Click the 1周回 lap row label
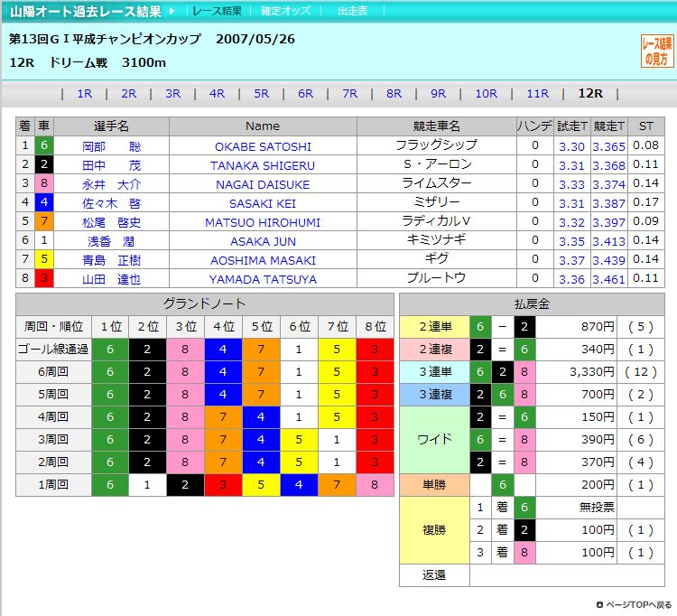 point(53,485)
